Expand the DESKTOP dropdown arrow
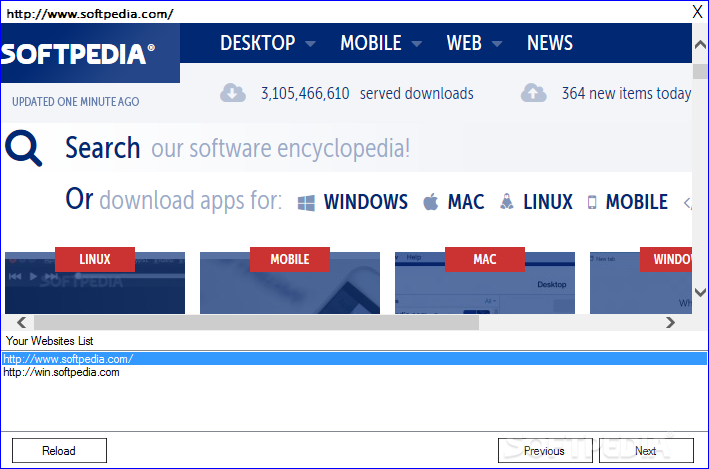This screenshot has height=469, width=709. (x=310, y=44)
